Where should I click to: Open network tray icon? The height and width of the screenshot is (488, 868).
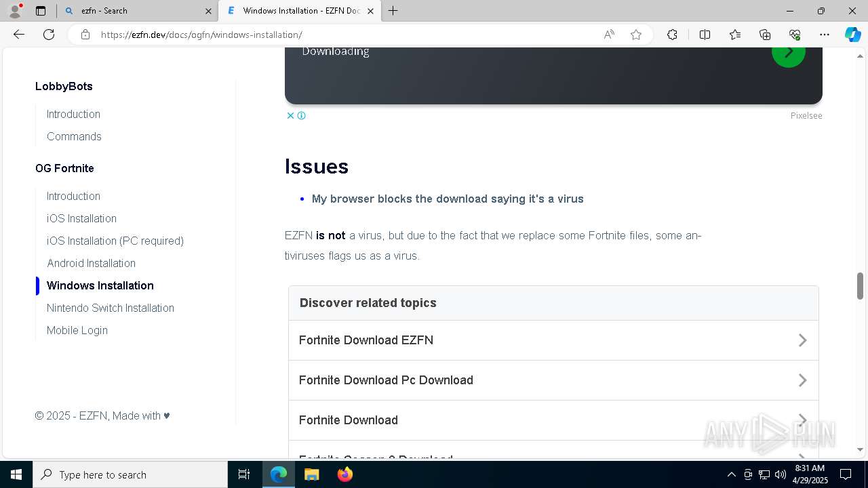coord(764,474)
